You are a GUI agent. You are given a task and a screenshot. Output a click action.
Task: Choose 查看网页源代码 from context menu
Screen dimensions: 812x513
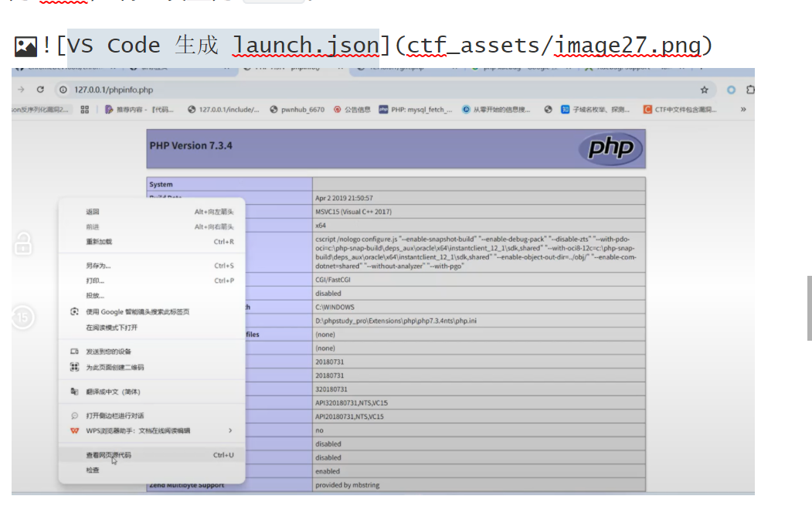(151, 455)
